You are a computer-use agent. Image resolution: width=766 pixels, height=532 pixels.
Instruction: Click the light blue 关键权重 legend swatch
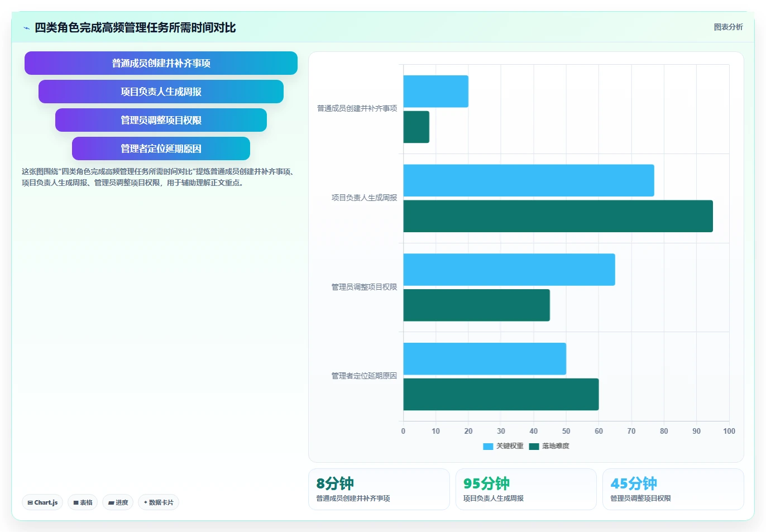tap(488, 446)
